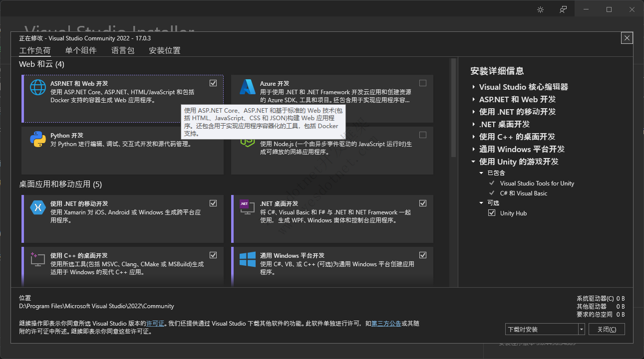The height and width of the screenshot is (359, 644).
Task: Click the 下载时安装 button
Action: point(542,329)
